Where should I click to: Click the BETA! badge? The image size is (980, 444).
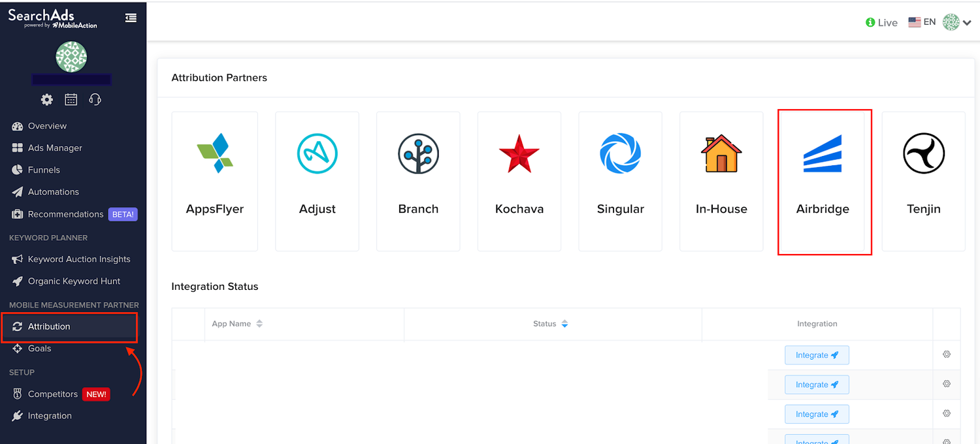(x=123, y=214)
